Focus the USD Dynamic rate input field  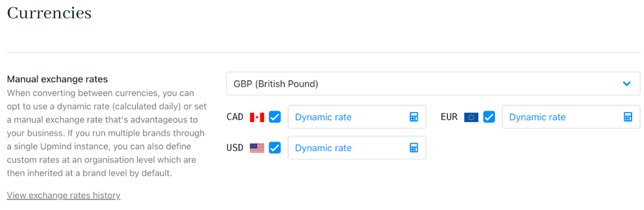(x=357, y=148)
